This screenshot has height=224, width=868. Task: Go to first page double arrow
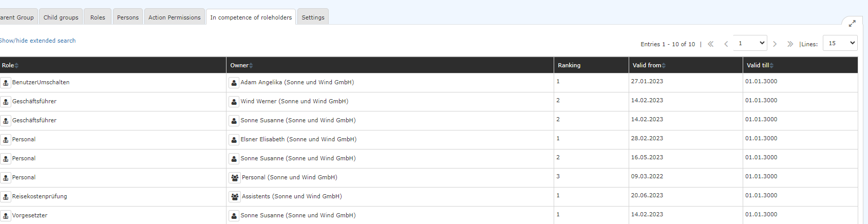coord(711,44)
